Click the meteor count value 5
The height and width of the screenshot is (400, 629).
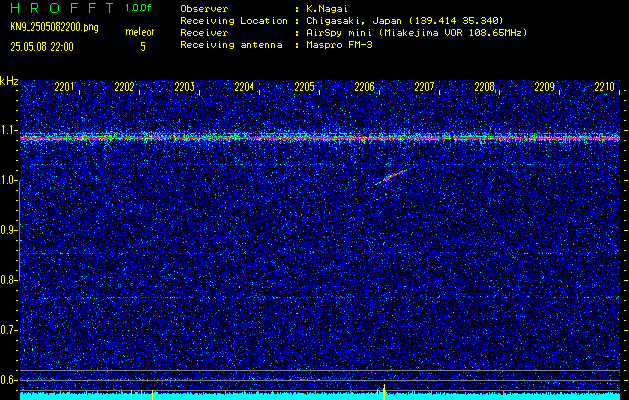tap(143, 47)
